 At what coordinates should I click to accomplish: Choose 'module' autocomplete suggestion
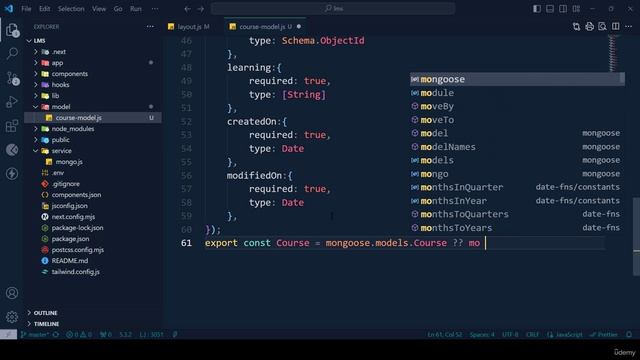[x=517, y=93]
